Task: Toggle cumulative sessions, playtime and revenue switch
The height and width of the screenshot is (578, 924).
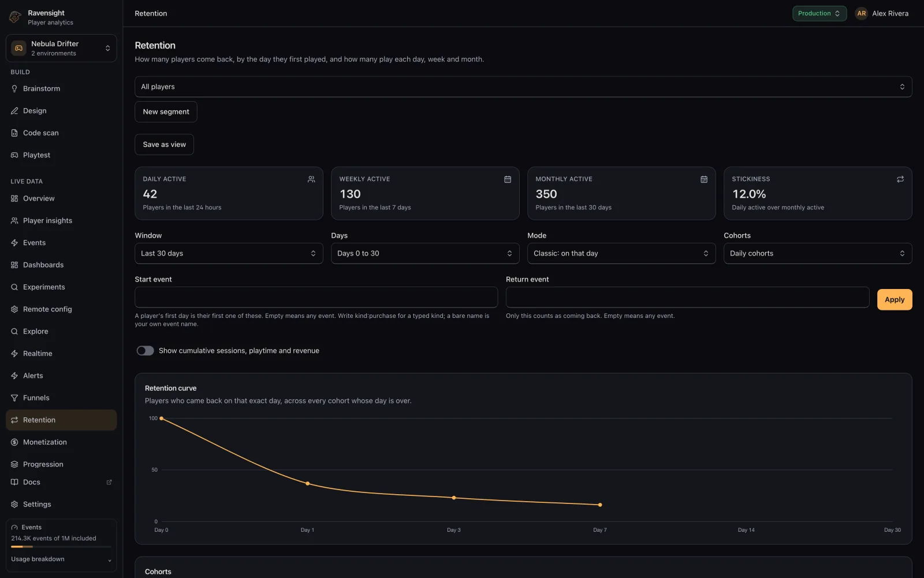Action: coord(145,351)
